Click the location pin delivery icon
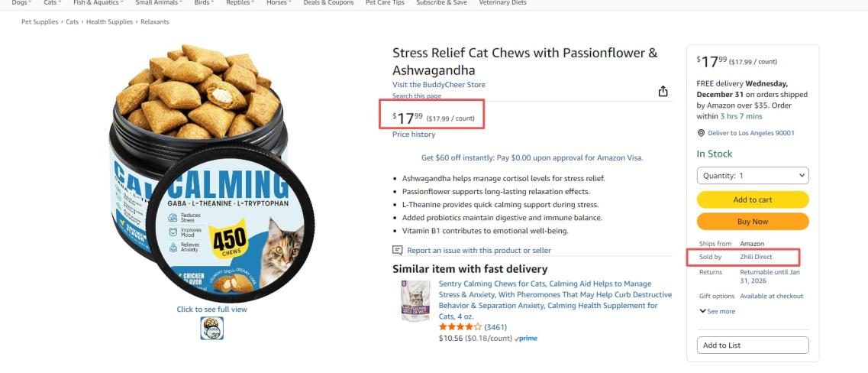Viewport: 868px width, 373px height. point(702,133)
